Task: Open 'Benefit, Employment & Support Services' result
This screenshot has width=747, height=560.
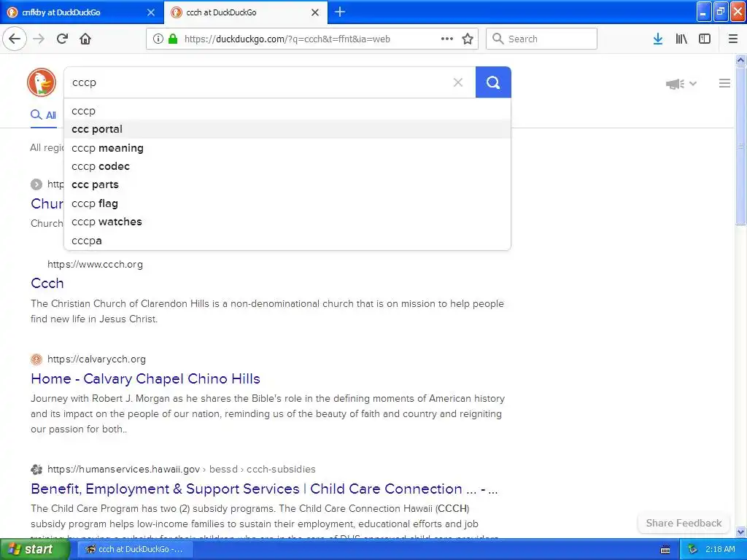Action: (264, 489)
